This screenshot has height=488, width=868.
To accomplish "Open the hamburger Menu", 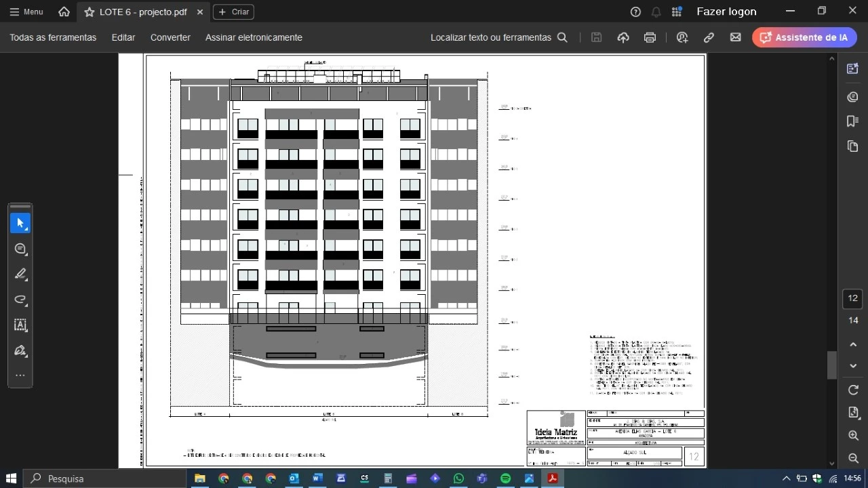I will pos(26,12).
